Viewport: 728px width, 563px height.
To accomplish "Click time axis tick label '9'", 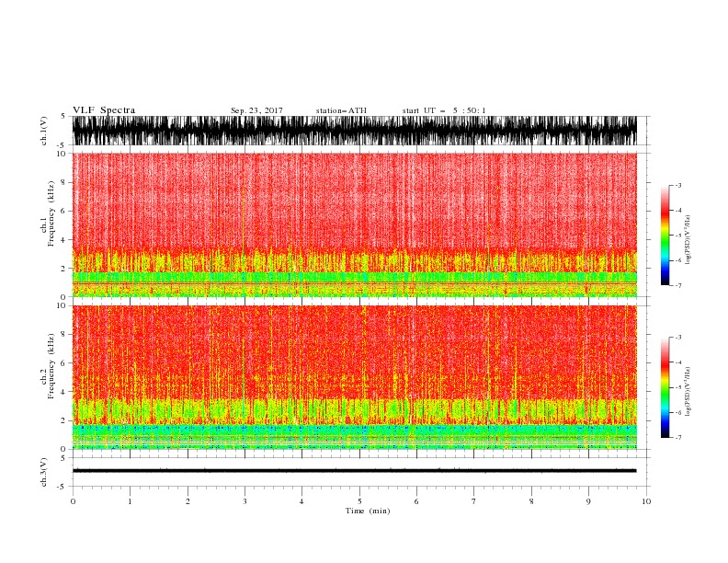I will 588,501.
